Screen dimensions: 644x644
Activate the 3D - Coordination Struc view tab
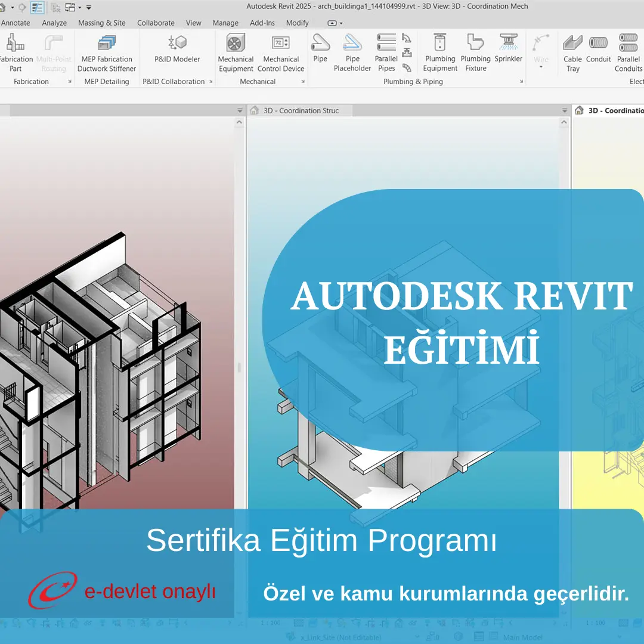pos(301,110)
